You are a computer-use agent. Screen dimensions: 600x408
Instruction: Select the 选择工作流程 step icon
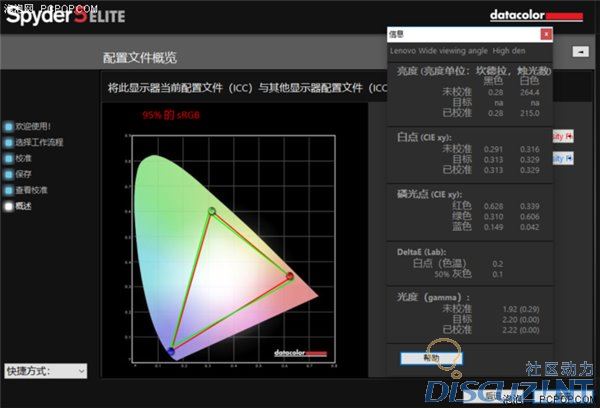9,143
